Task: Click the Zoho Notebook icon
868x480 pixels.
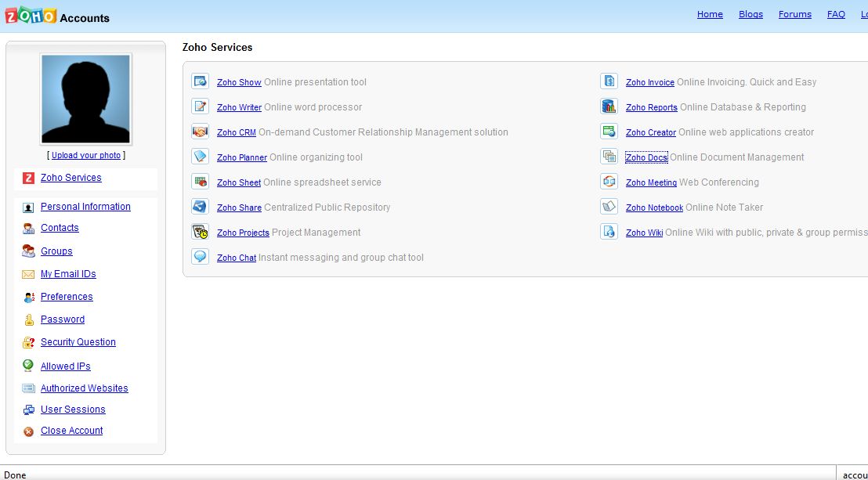Action: pyautogui.click(x=609, y=206)
